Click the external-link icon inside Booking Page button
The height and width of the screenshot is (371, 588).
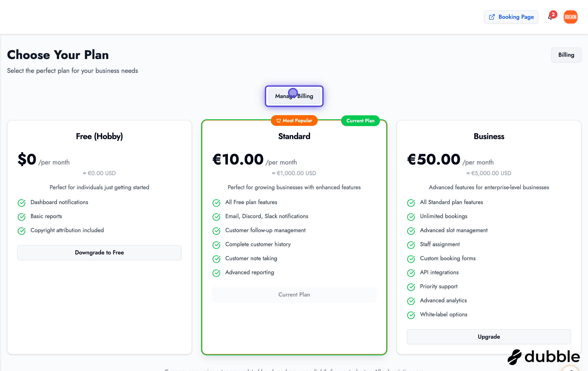(492, 17)
